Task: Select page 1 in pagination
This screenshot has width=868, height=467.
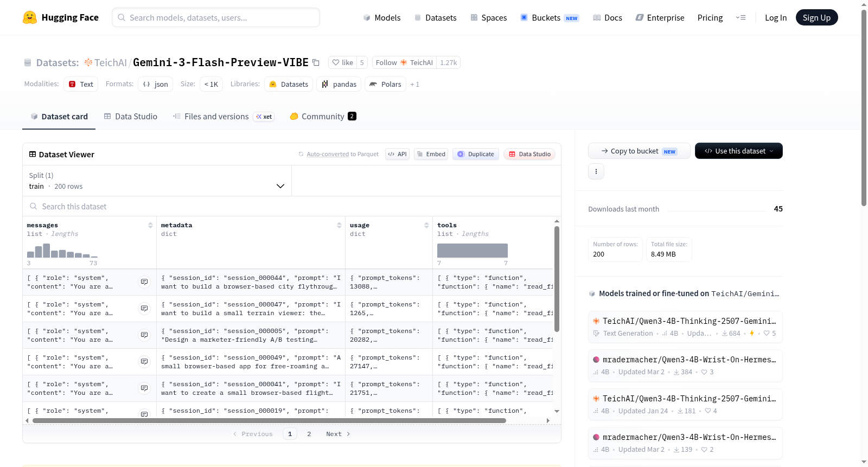Action: pos(290,434)
